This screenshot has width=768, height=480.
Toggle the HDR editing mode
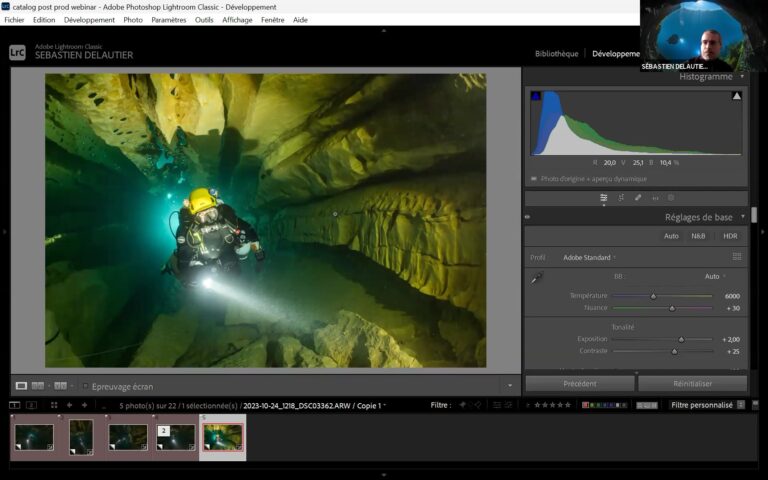pos(730,236)
